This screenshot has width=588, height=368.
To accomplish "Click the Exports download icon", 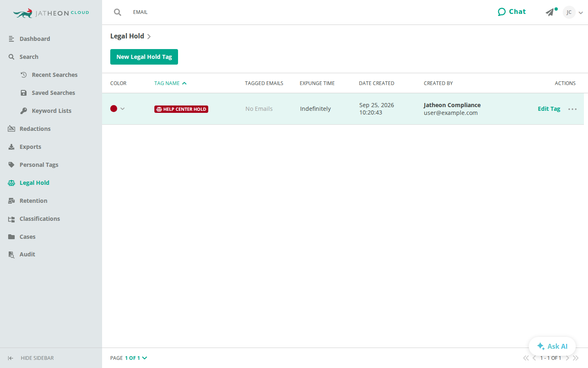I will 11,147.
